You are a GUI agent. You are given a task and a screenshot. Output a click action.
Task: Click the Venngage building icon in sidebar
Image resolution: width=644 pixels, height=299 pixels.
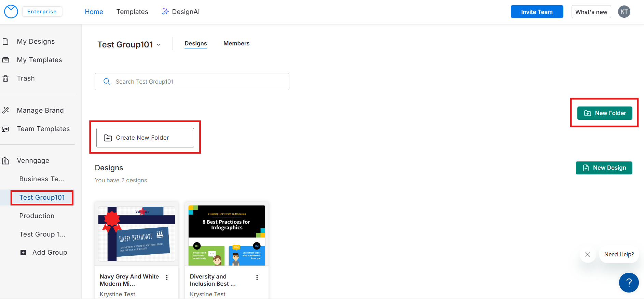6,160
